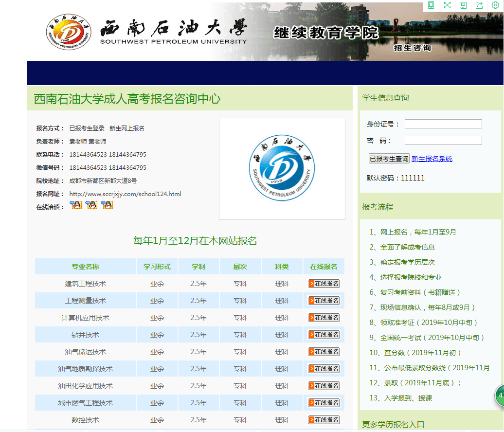Image resolution: width=504 pixels, height=432 pixels.
Task: Start a QQ chat via the middle penguin icon
Action: tap(91, 205)
